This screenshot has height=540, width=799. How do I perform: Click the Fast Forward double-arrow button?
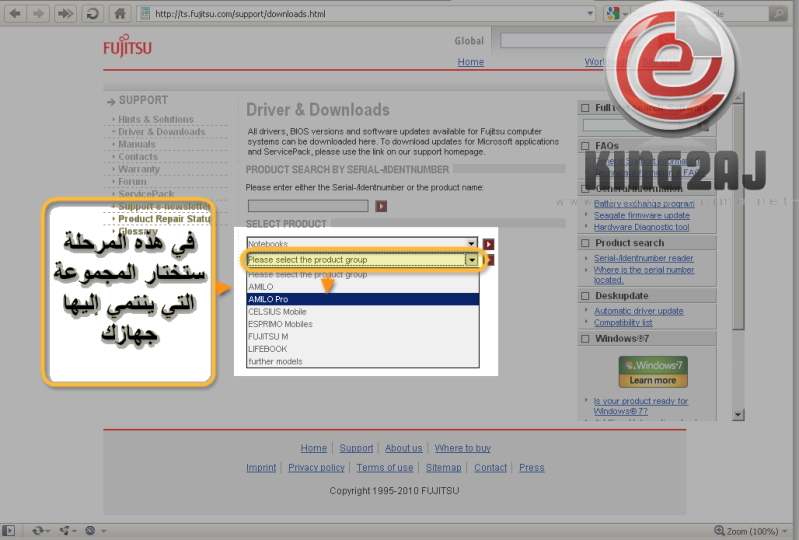[65, 14]
